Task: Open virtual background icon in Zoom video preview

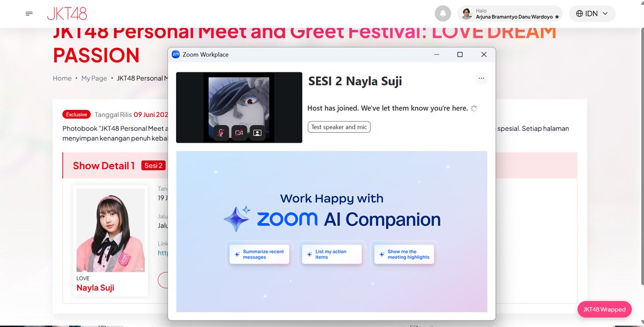Action: click(257, 132)
